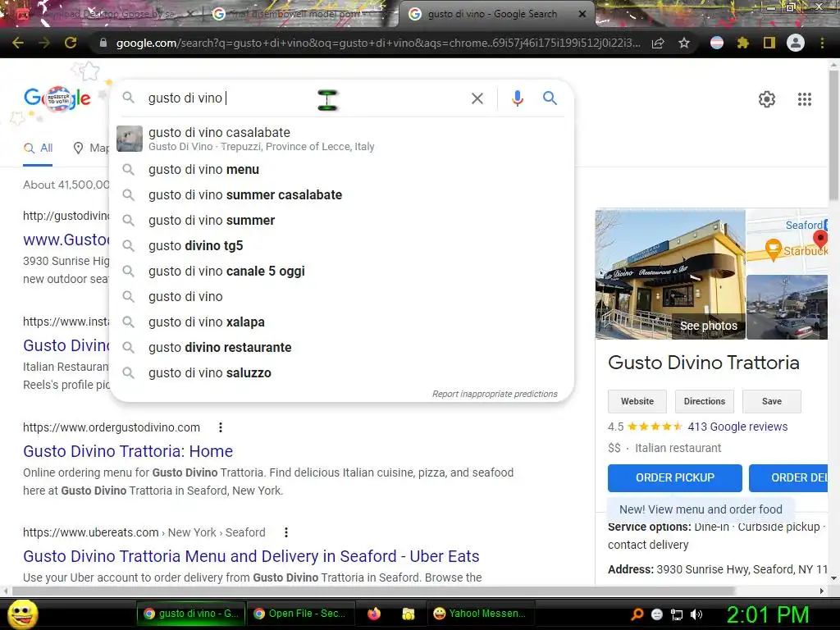
Task: Choose suggestion 'gusto di vino menu'
Action: [x=341, y=170]
